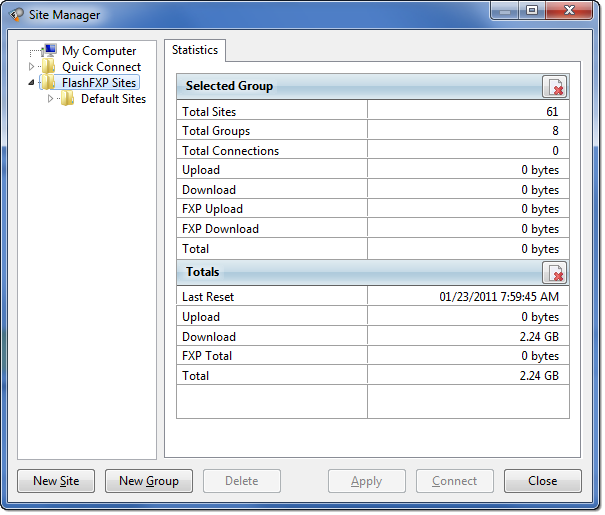
Task: Click the Total Groups label
Action: pos(217,132)
